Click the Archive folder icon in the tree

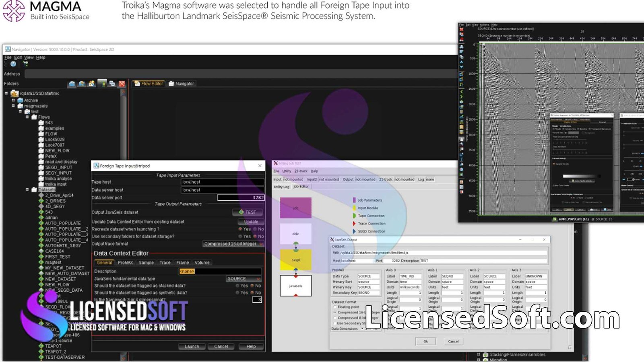(x=20, y=100)
